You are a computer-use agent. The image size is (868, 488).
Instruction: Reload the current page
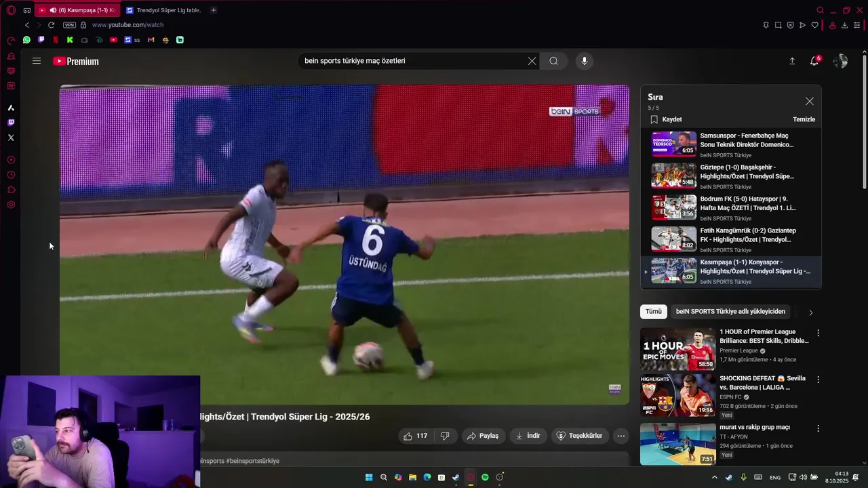[51, 25]
